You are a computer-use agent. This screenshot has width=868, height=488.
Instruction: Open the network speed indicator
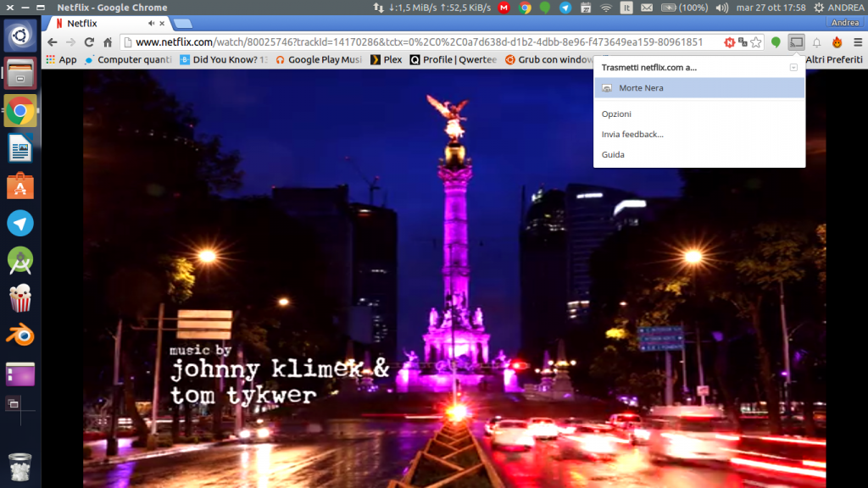(x=431, y=8)
